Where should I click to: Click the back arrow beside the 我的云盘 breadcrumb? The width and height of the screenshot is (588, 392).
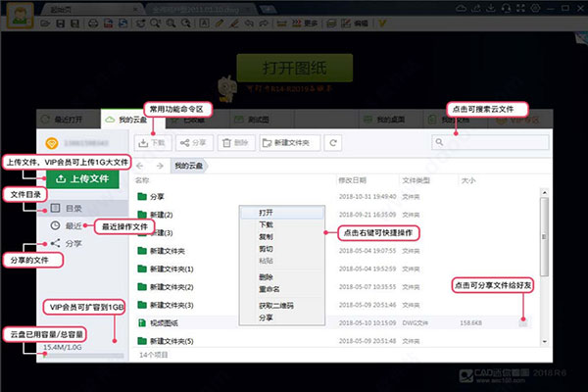(140, 166)
